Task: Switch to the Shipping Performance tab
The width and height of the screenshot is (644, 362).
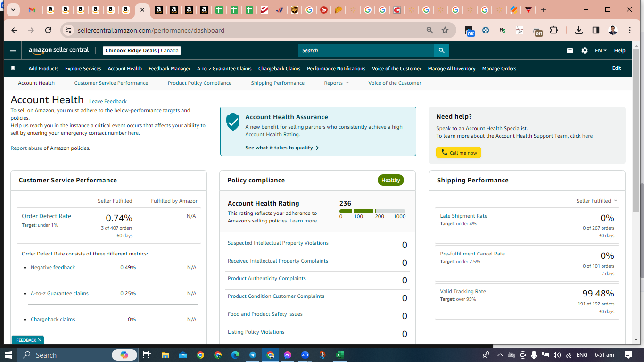Action: [278, 83]
